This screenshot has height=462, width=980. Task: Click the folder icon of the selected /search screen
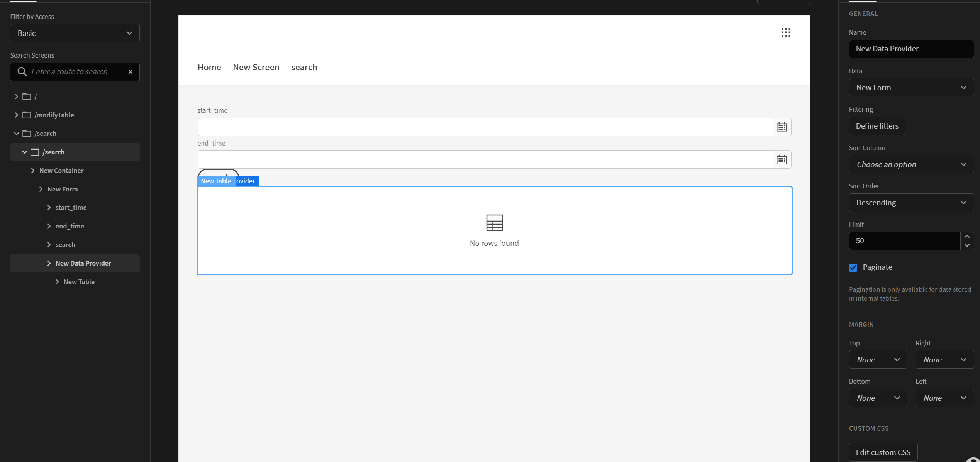(35, 152)
